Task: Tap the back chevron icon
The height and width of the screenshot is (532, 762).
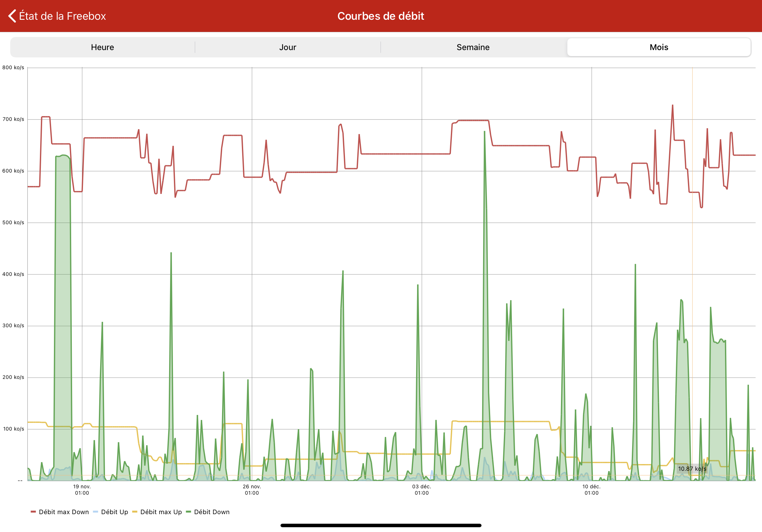Action: click(12, 16)
